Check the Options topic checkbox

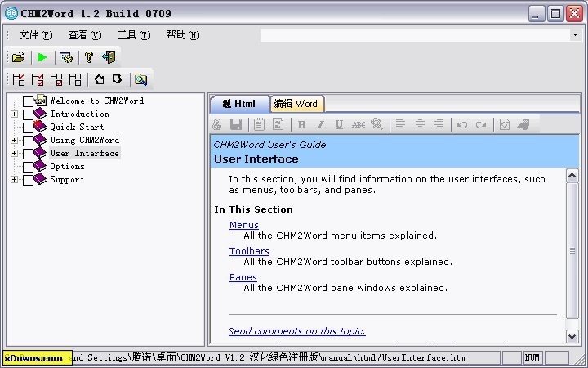click(28, 167)
